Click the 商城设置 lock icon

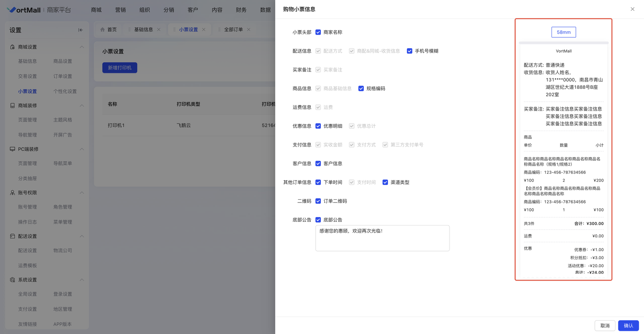[12, 47]
